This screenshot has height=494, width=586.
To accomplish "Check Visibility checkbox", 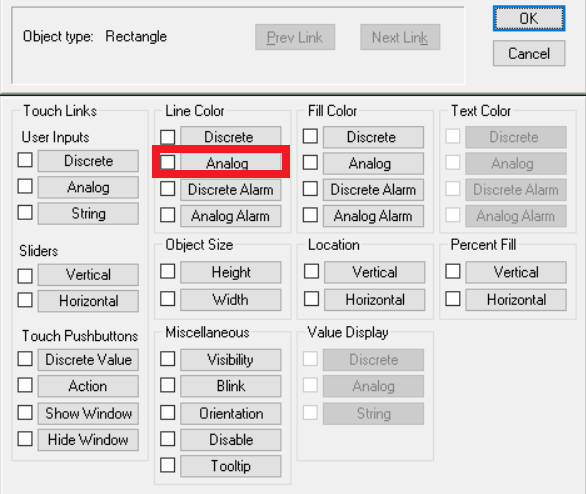I will tap(167, 359).
